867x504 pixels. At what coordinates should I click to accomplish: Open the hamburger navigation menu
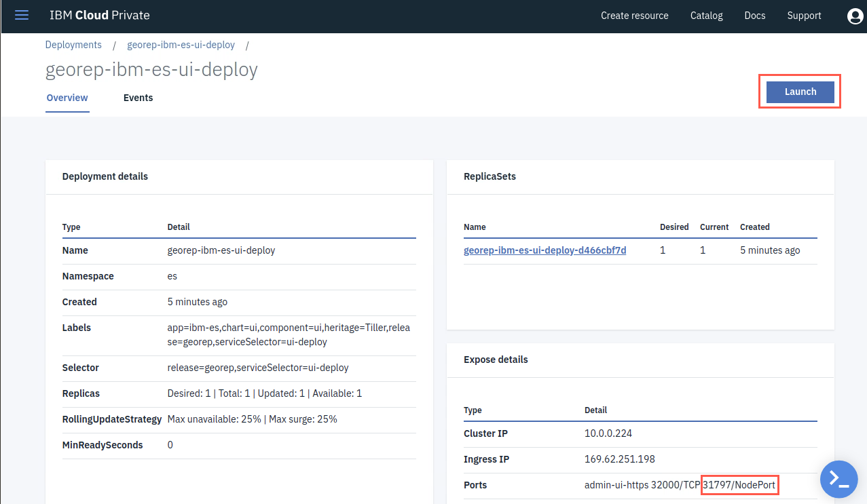(22, 15)
